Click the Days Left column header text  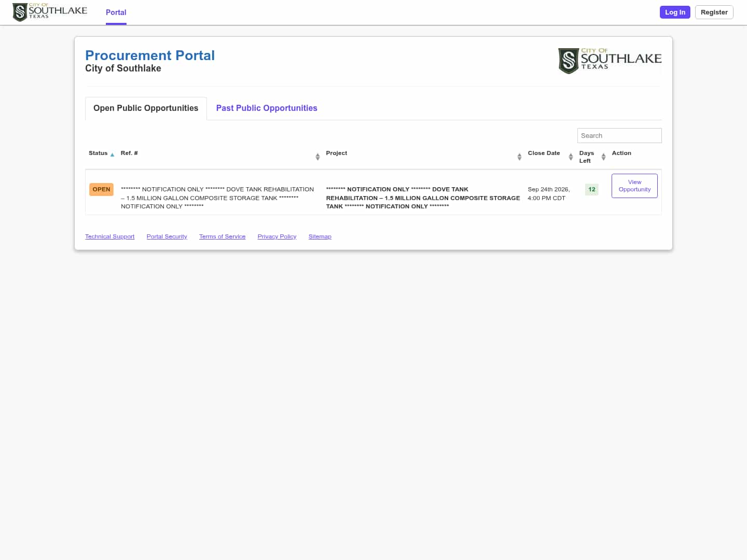[587, 157]
